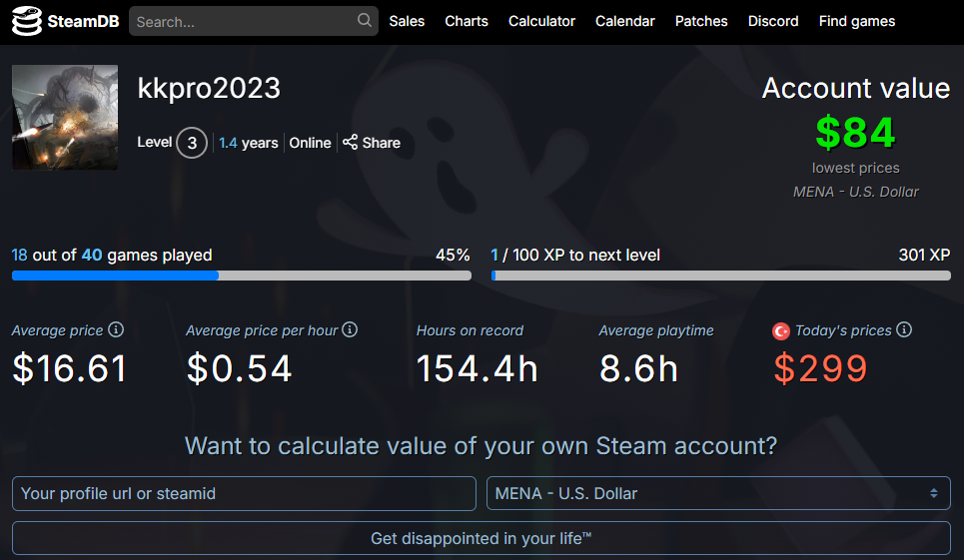The width and height of the screenshot is (964, 560).
Task: Click the info icon beside Today's prices
Action: [x=904, y=329]
